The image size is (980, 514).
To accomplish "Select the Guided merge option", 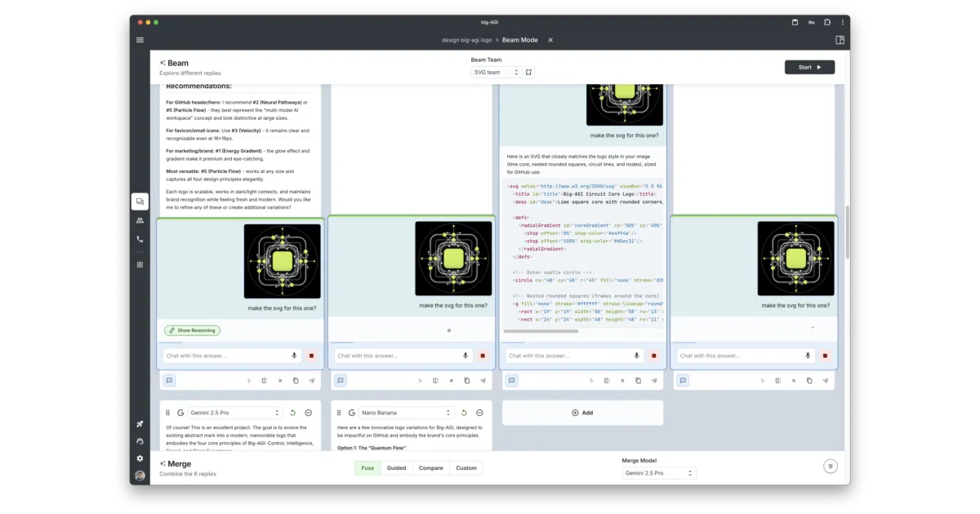I will click(x=396, y=468).
